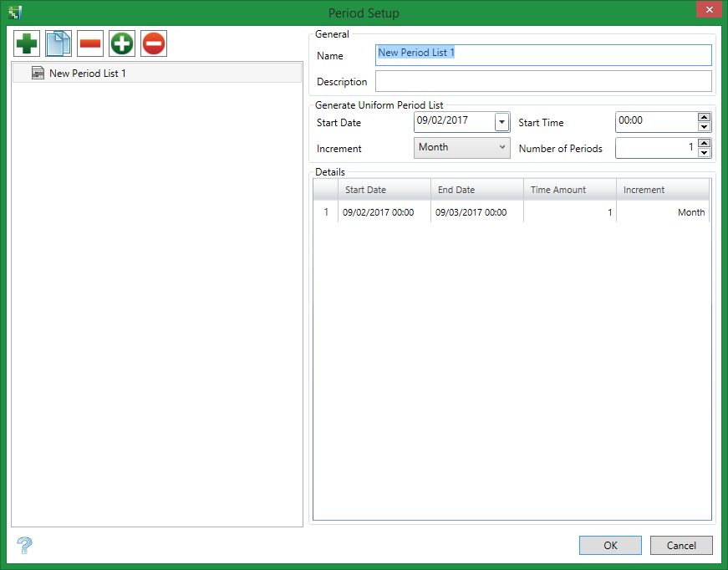Click the Increment column header in Details
This screenshot has height=570, width=728.
[663, 190]
